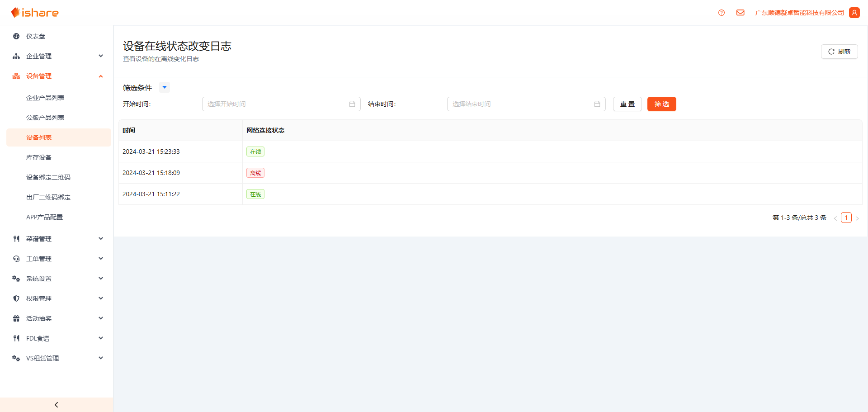
Task: Open the mail messages icon
Action: point(740,13)
